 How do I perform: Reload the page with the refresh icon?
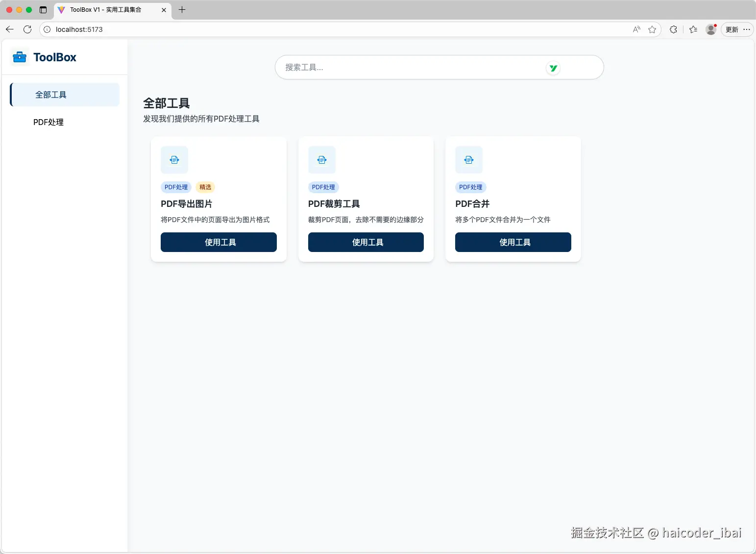click(x=27, y=29)
